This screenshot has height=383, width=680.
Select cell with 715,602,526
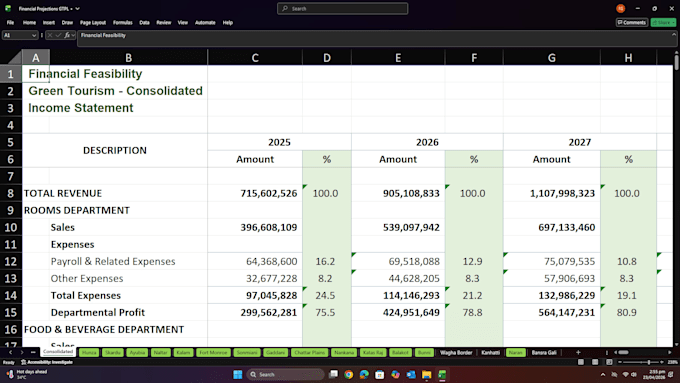255,193
